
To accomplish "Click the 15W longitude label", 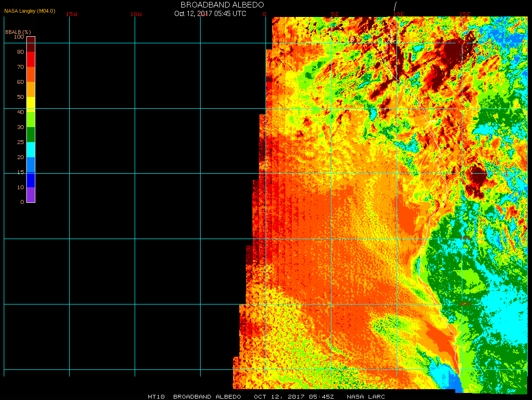I will tap(72, 14).
